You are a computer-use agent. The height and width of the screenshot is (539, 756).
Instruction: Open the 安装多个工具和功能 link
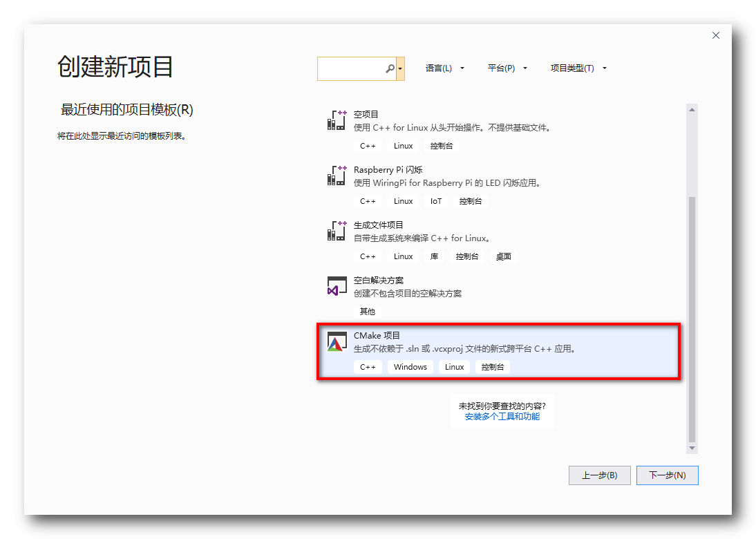[x=502, y=417]
